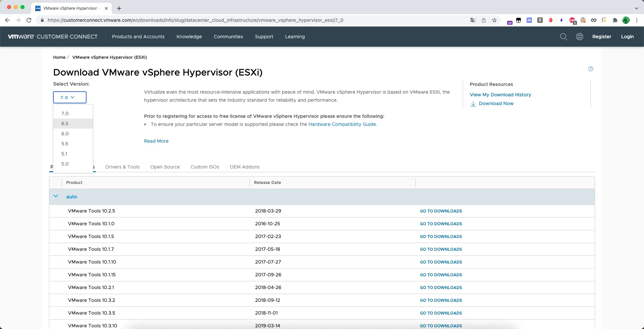
Task: Open a new browser tab
Action: click(119, 8)
